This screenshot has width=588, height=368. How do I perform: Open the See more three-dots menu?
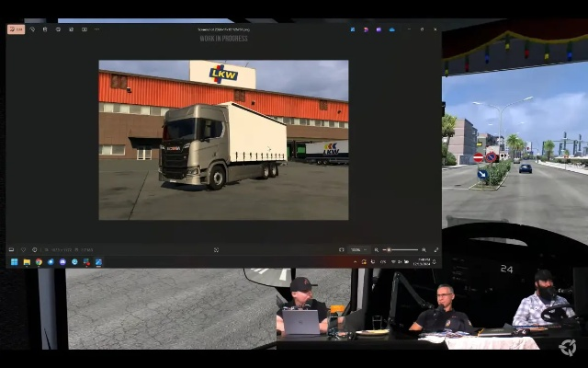(96, 29)
